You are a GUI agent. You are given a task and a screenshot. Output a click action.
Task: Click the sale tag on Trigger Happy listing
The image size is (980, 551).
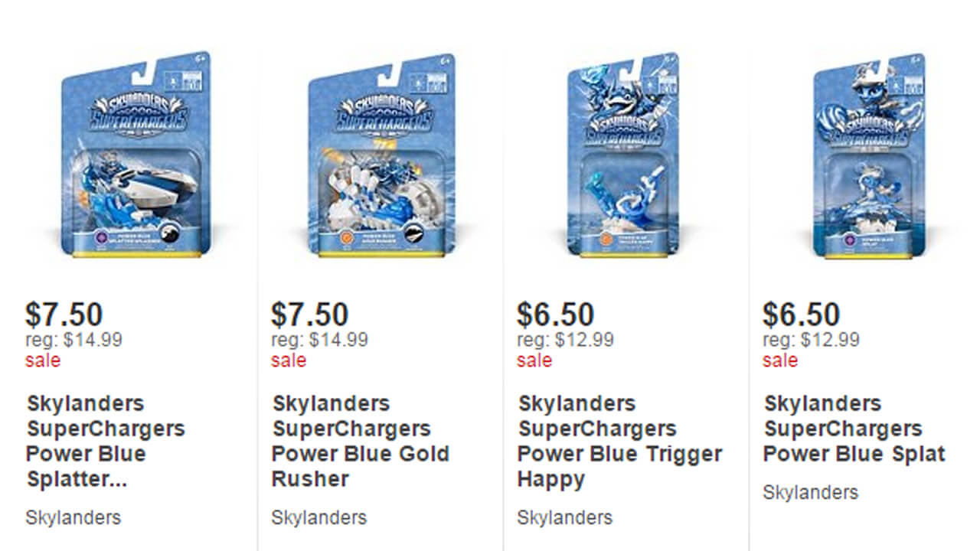pyautogui.click(x=534, y=360)
